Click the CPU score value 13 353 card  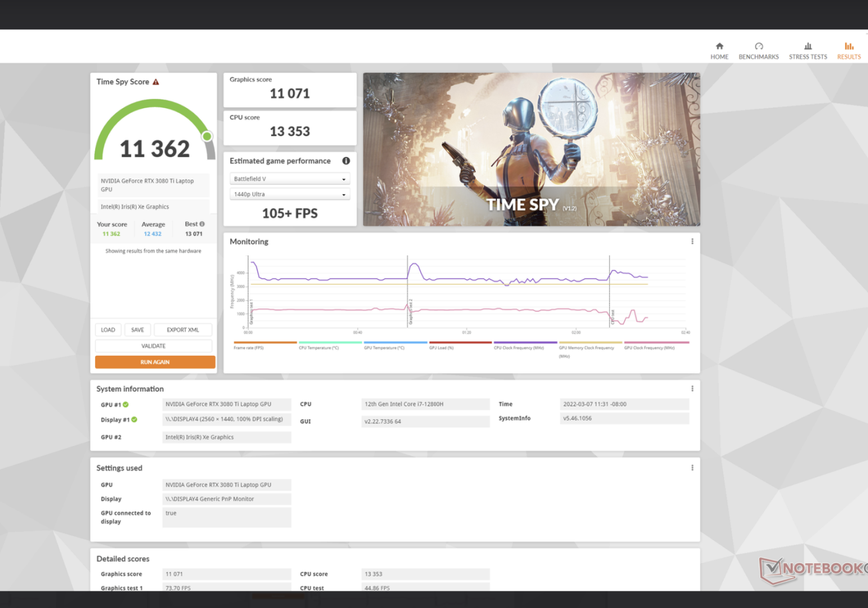click(290, 128)
